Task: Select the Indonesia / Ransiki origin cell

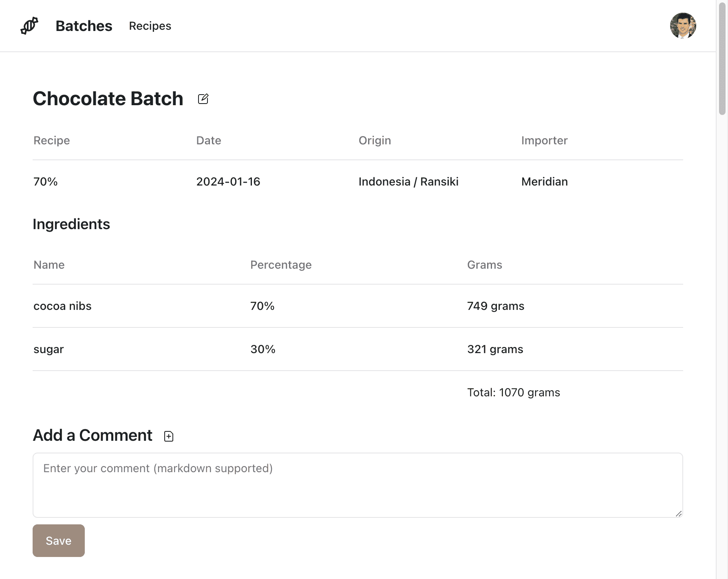Action: click(408, 181)
